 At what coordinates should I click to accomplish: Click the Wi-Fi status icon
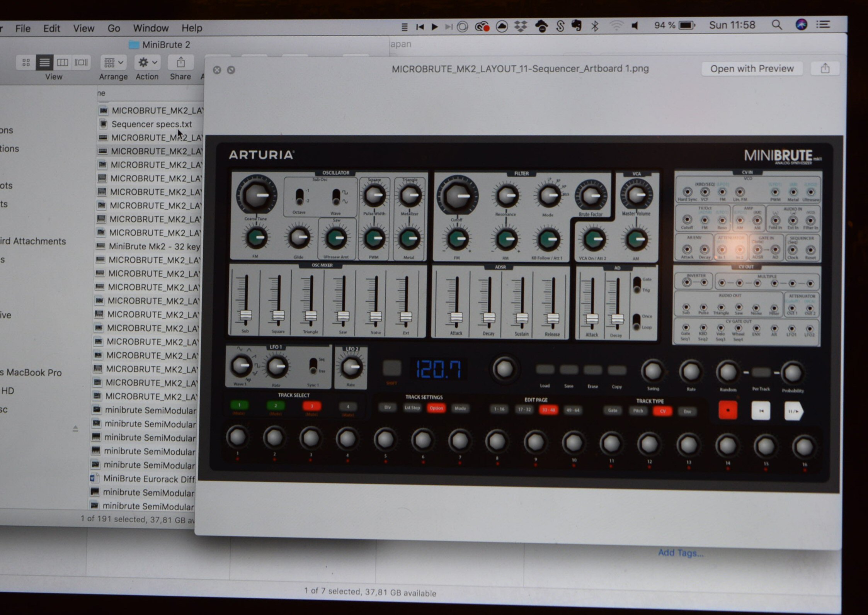tap(616, 26)
